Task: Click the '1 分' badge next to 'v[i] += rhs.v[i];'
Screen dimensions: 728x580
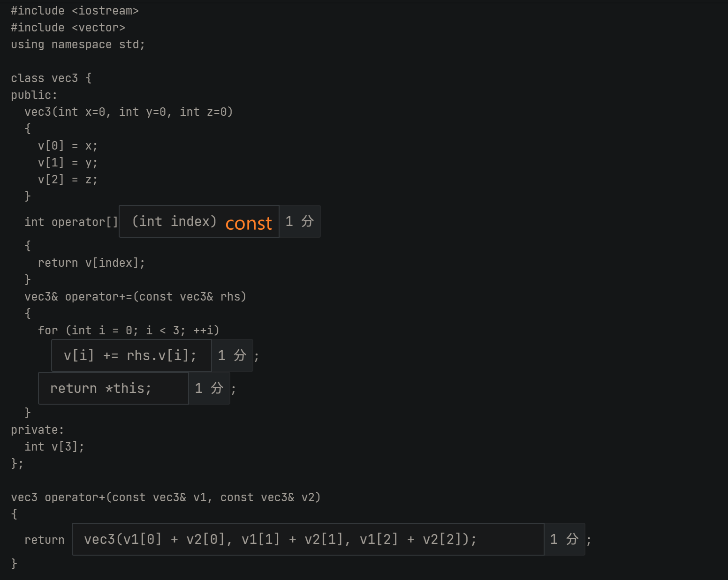Action: point(232,355)
